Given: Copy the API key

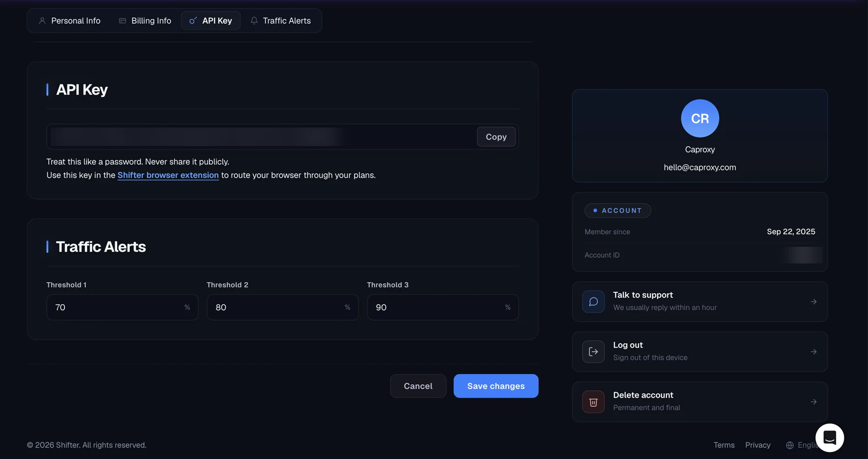Looking at the screenshot, I should pos(496,137).
